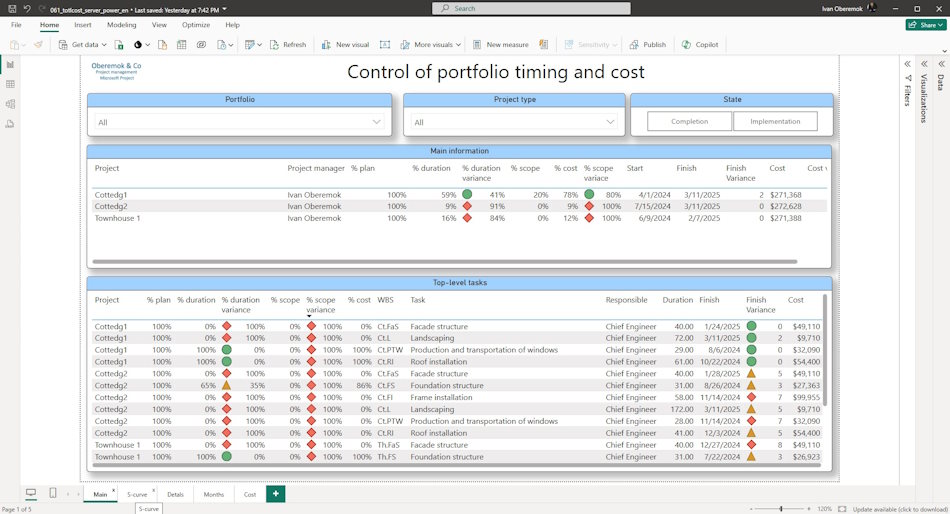Collapse the ribbon with the chevron
Screen dimensions: 950x514
click(944, 52)
